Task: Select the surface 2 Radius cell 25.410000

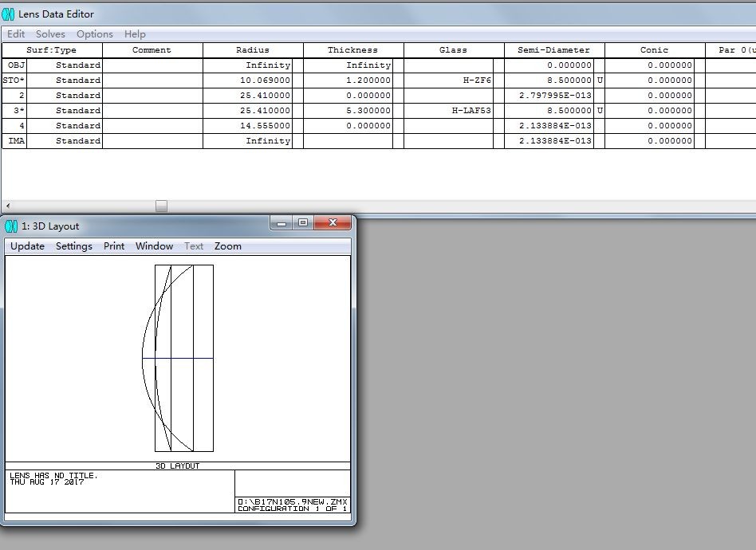Action: (248, 96)
